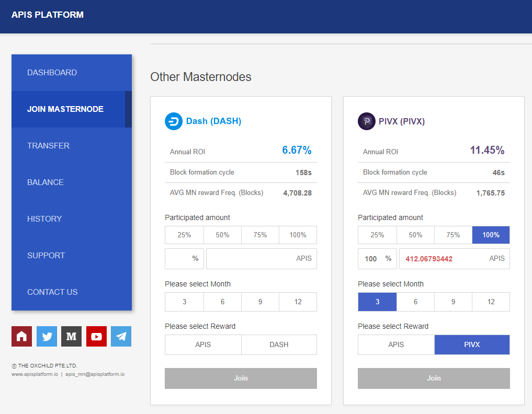The width and height of the screenshot is (532, 414).
Task: Click the Dash (DASH) title
Action: 214,121
